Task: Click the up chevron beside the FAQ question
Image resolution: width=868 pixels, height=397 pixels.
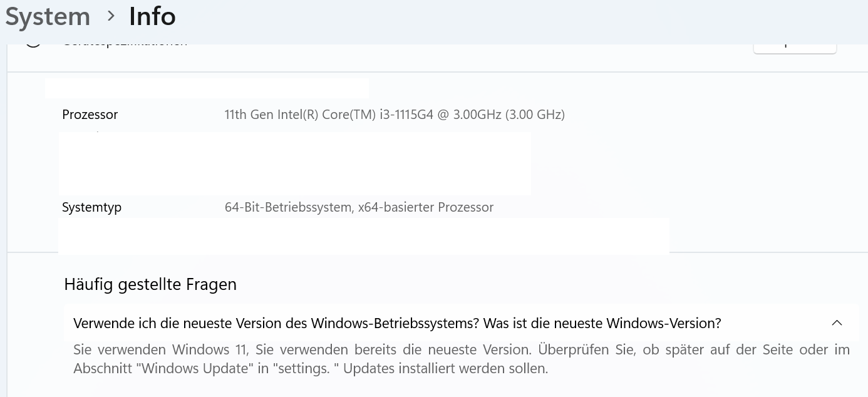Action: [837, 323]
